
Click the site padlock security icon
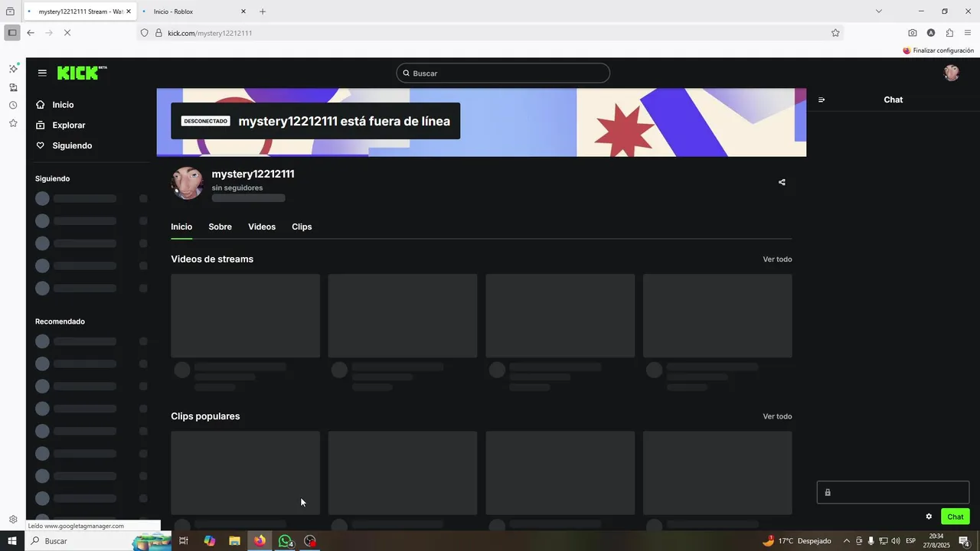(158, 33)
